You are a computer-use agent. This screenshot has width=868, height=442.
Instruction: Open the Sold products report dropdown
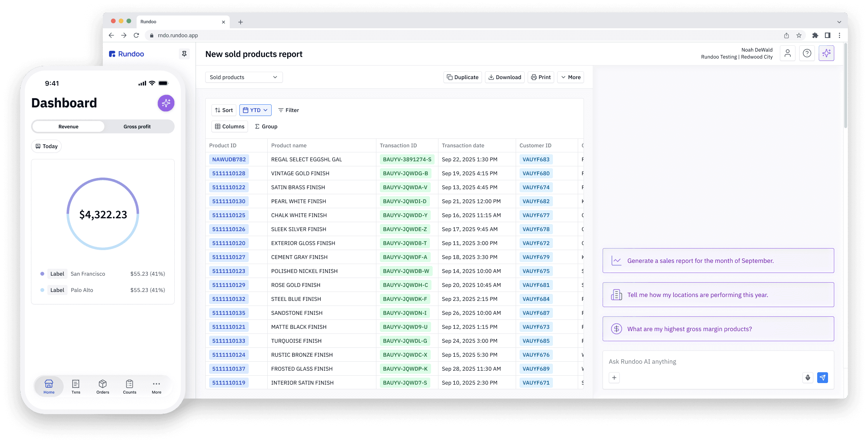(x=244, y=77)
